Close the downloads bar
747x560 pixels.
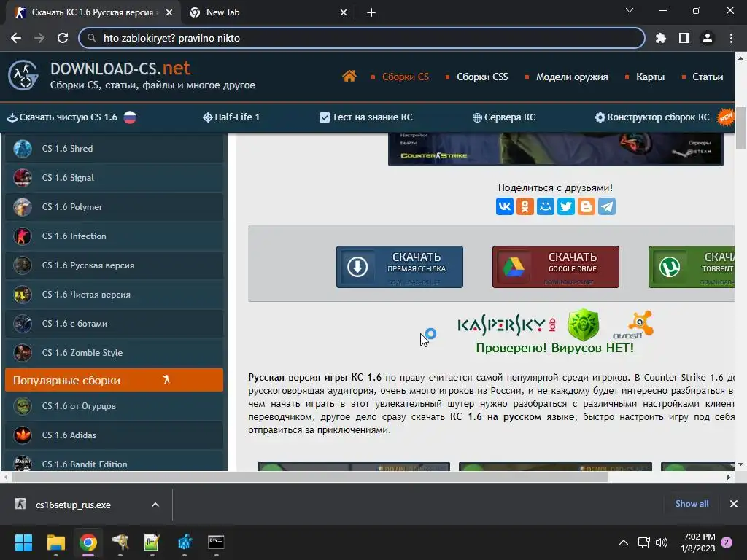point(734,504)
